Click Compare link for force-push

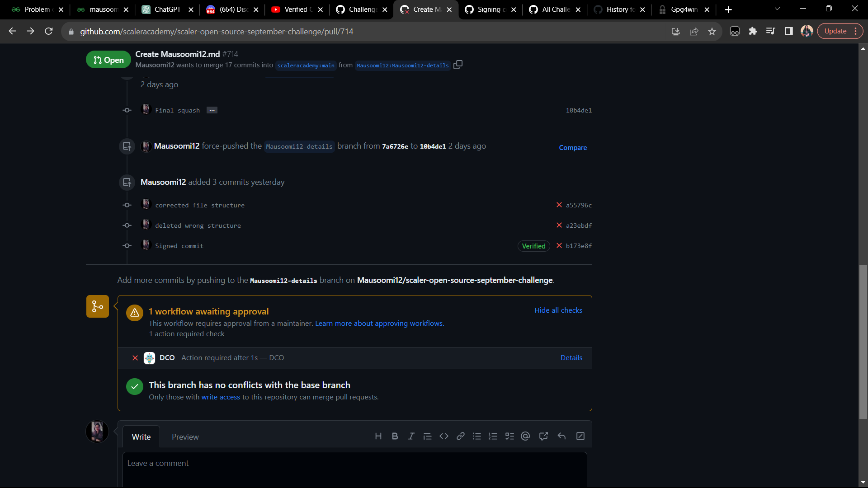point(572,147)
